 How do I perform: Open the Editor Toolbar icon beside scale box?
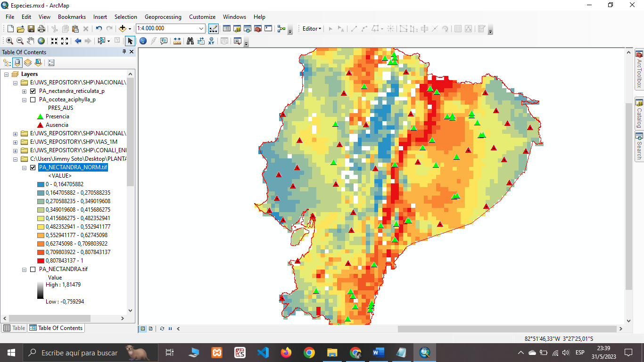click(213, 29)
